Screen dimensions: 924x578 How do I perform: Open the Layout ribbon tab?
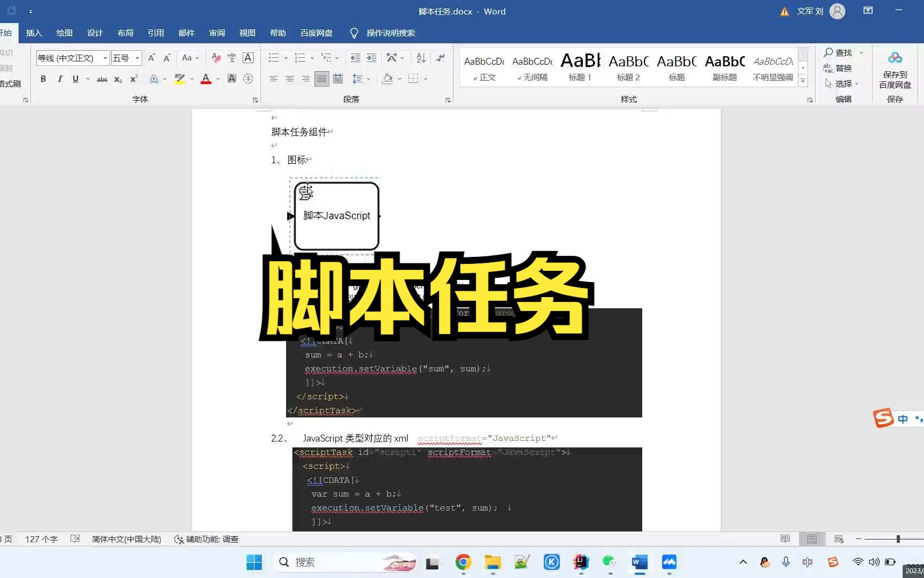coord(125,33)
